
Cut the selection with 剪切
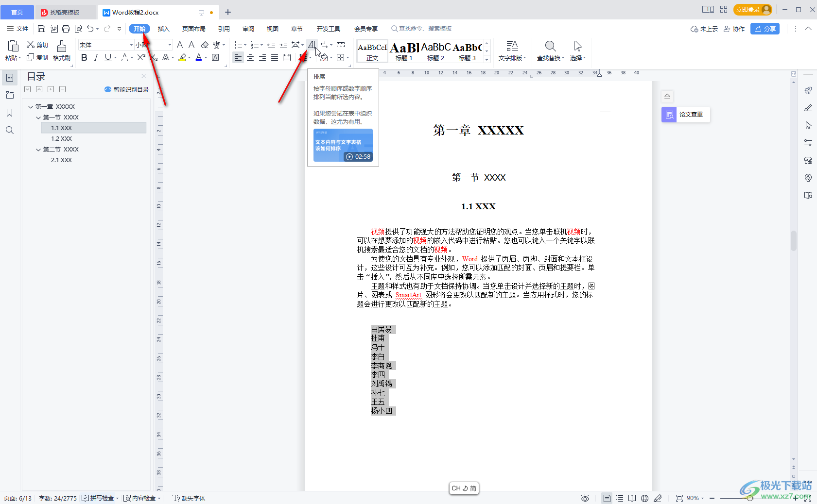click(37, 45)
